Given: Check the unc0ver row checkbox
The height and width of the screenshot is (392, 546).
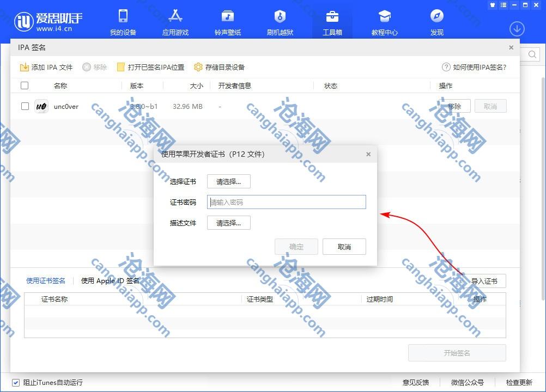Looking at the screenshot, I should point(25,107).
